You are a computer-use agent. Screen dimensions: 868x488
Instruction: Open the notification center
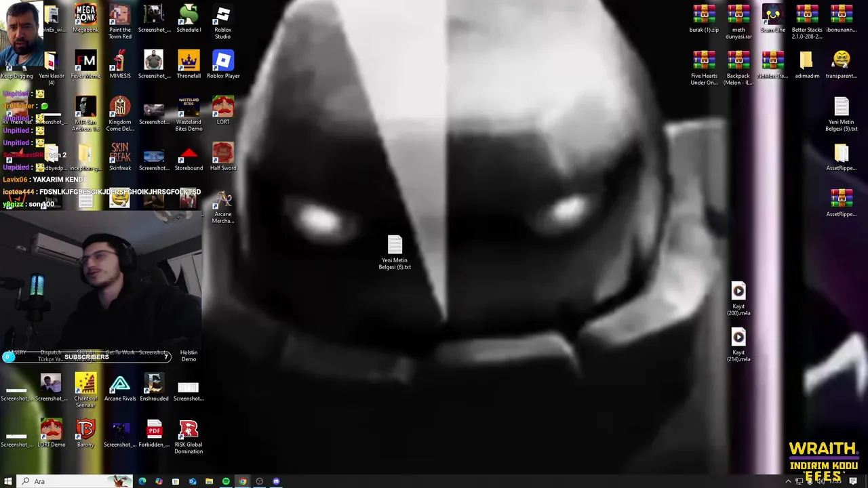coord(854,481)
